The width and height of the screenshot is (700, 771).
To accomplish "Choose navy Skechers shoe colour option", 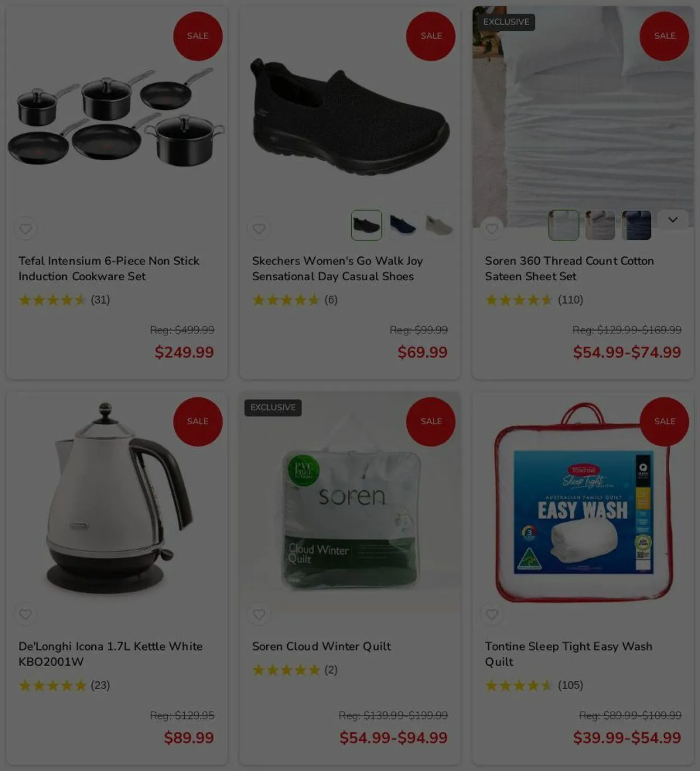I will [403, 225].
